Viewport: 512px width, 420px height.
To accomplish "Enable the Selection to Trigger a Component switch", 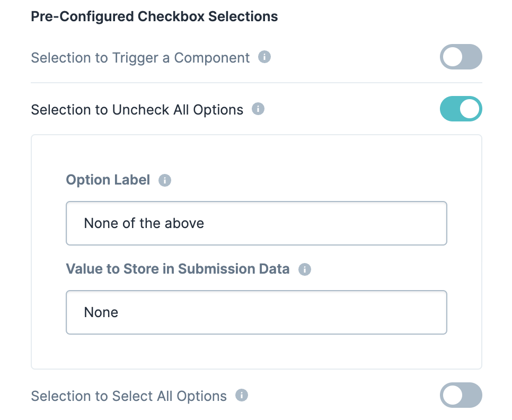I will [x=461, y=57].
